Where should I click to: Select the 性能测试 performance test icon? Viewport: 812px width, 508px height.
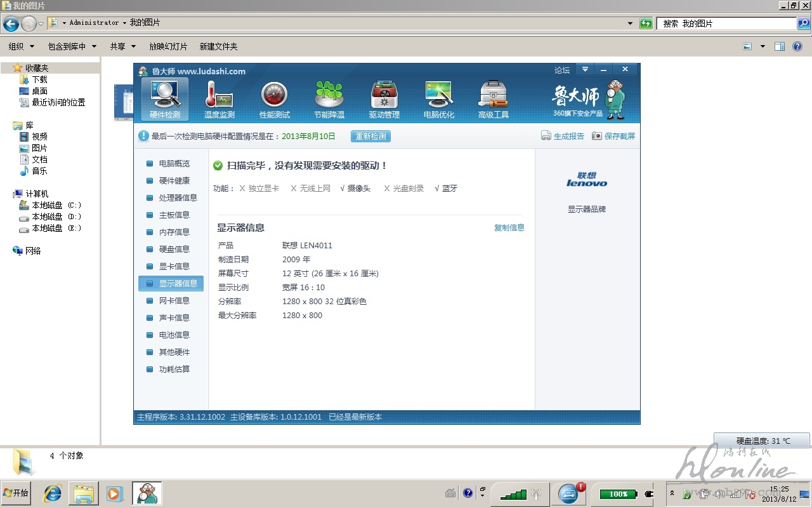click(275, 99)
